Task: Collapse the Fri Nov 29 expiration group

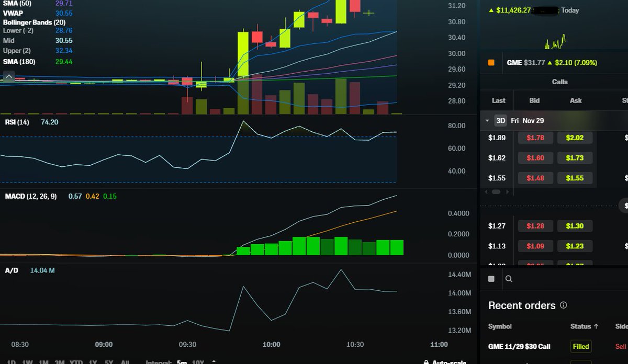Action: 487,121
